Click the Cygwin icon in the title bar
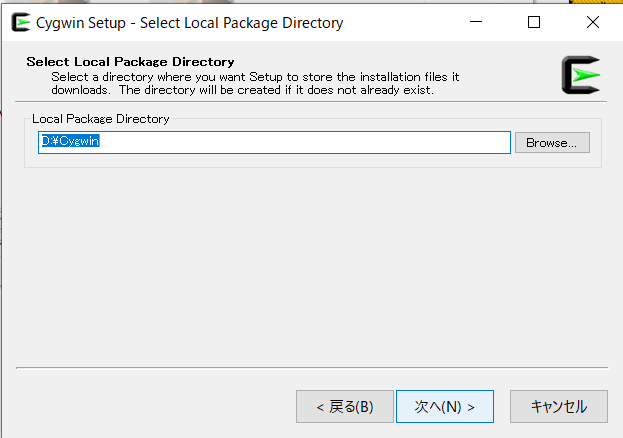Screen dimensions: 623x438 pyautogui.click(x=20, y=22)
